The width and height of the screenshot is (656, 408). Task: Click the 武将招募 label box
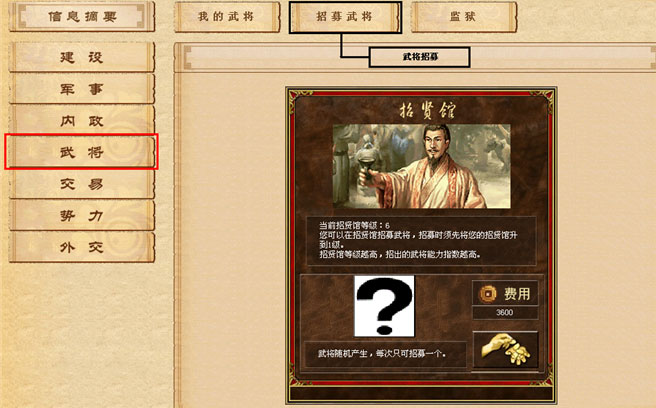click(420, 57)
